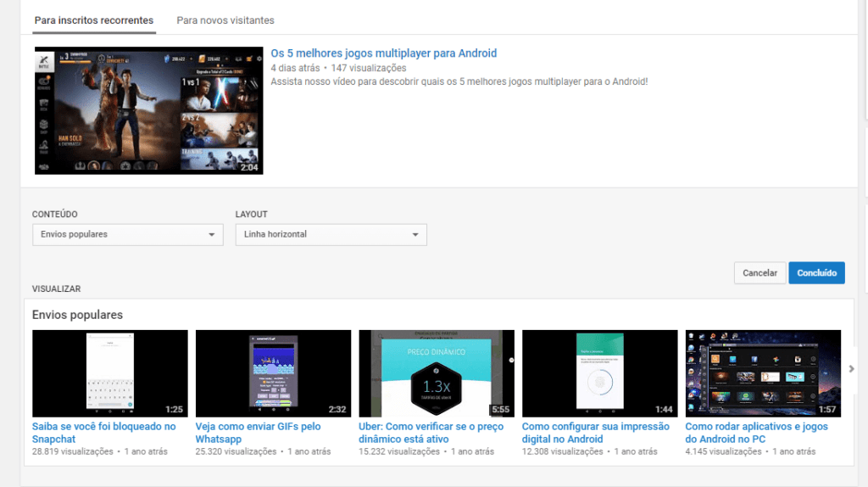Click the Envios populares section heading

77,315
